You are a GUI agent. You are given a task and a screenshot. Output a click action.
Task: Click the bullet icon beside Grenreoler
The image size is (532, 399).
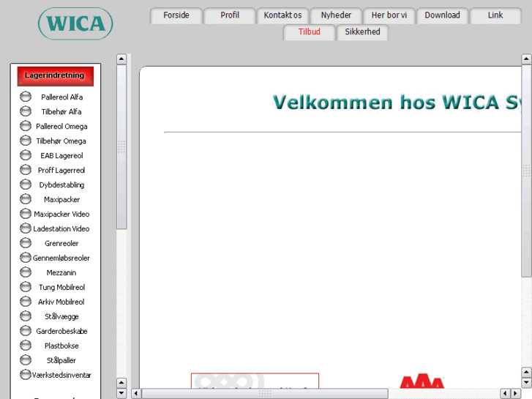(x=26, y=243)
